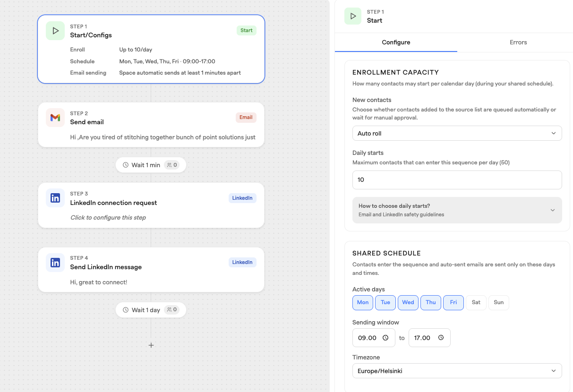The image size is (573, 392).
Task: Click contacts count icon in Wait 1 min pill
Action: [x=169, y=165]
